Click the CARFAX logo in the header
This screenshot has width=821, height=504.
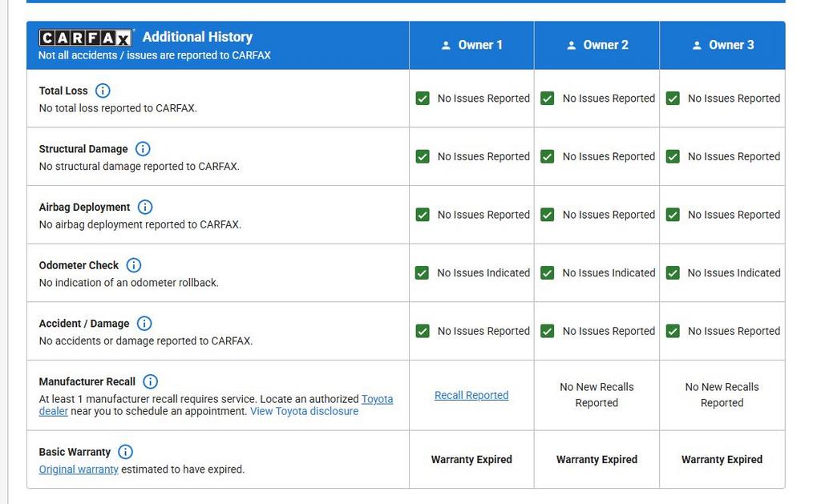pos(85,38)
